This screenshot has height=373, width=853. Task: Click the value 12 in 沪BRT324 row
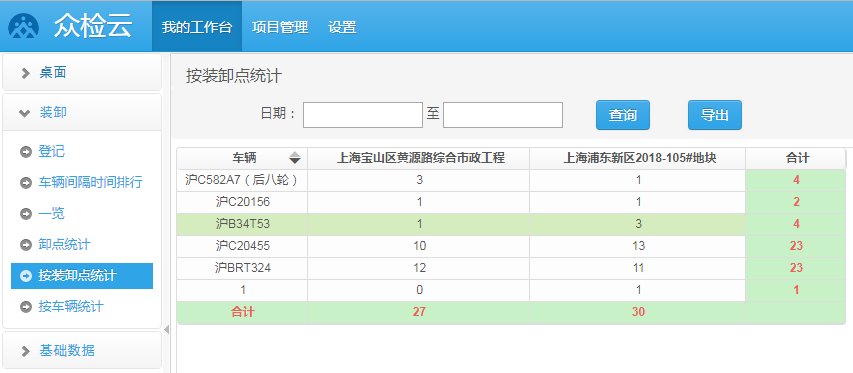pos(418,268)
